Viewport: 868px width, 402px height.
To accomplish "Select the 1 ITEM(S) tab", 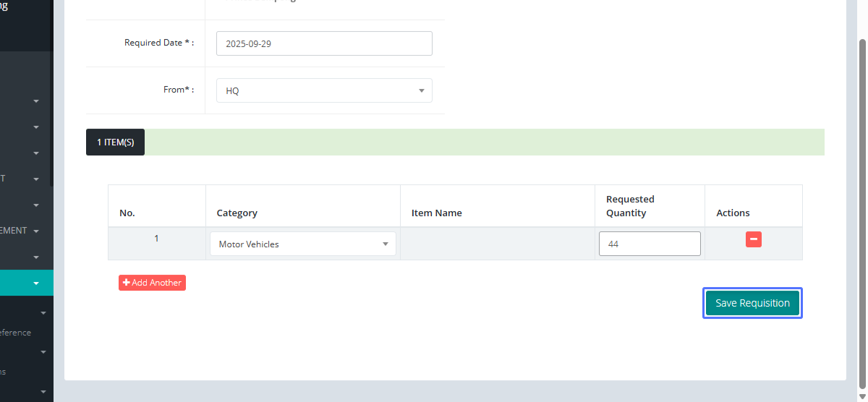I will (x=115, y=142).
